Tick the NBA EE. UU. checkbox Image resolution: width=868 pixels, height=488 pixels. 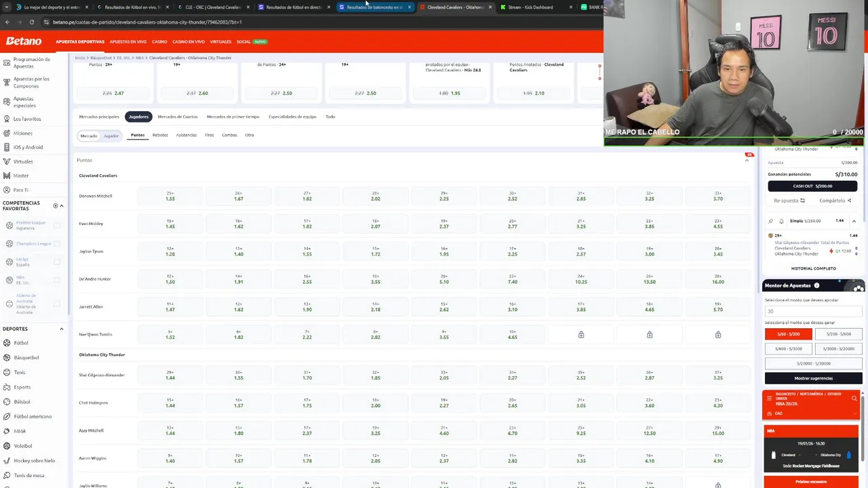57,280
